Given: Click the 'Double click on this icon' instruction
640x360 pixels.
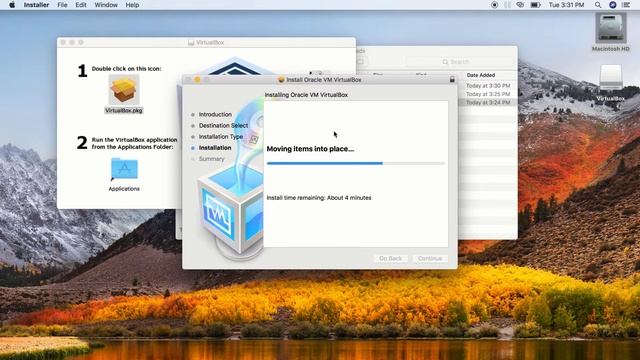Looking at the screenshot, I should tap(126, 69).
